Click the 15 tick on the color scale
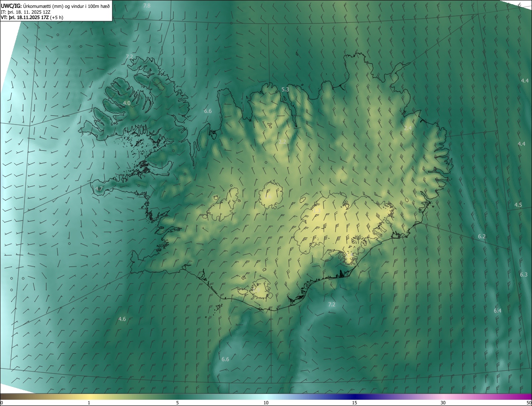The image size is (532, 406). pos(355,403)
